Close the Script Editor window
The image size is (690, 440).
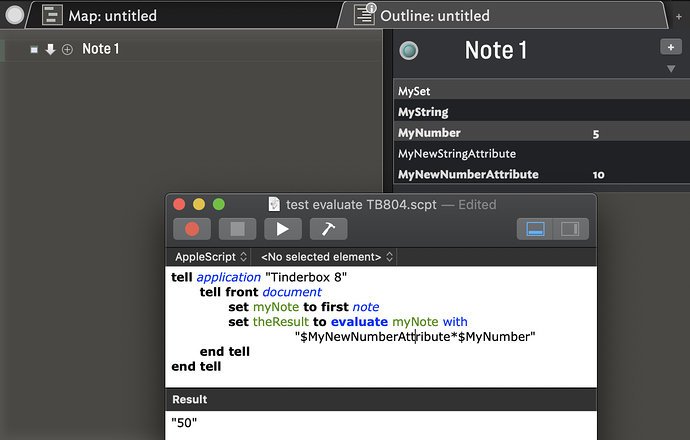[x=179, y=204]
